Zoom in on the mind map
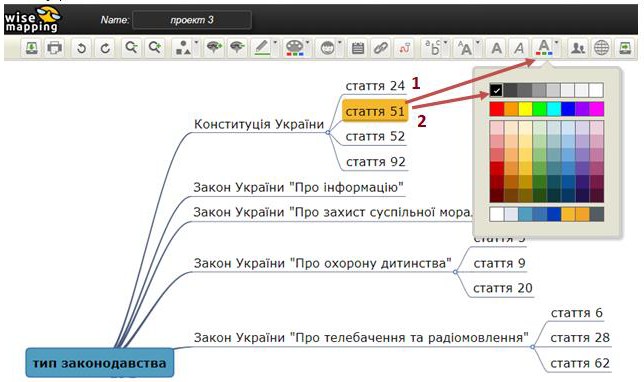 tap(155, 48)
